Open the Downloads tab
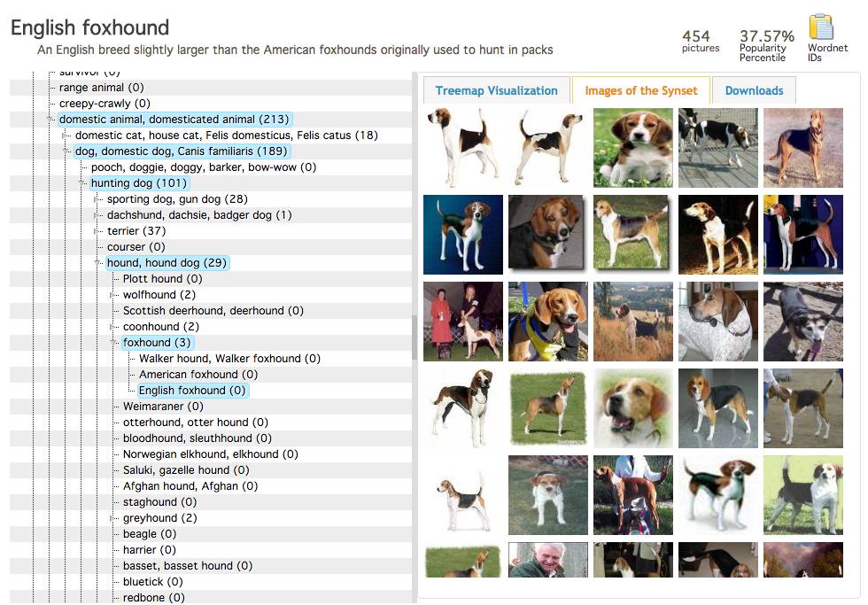Viewport: 868px width, 605px height. 754,90
